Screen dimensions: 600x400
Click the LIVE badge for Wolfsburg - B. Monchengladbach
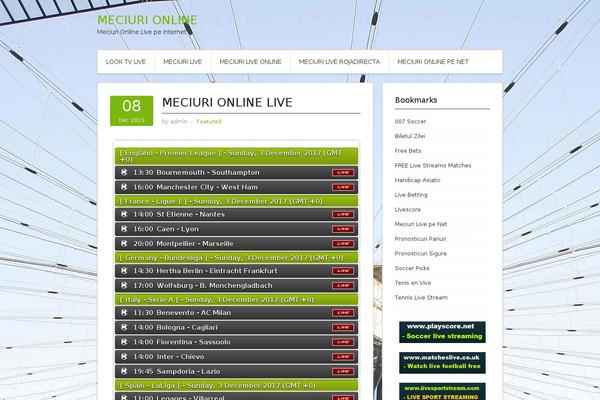343,286
